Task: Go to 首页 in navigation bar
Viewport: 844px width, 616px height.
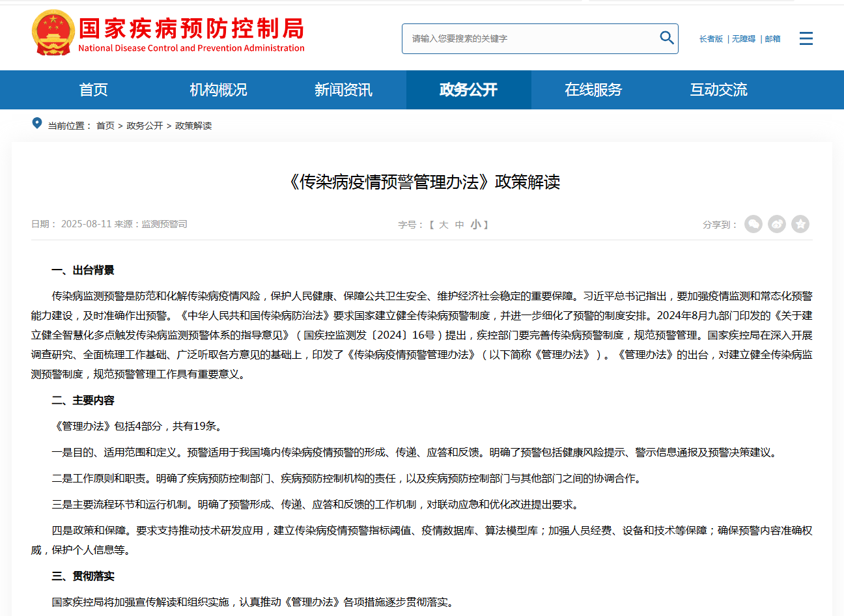Action: (93, 90)
